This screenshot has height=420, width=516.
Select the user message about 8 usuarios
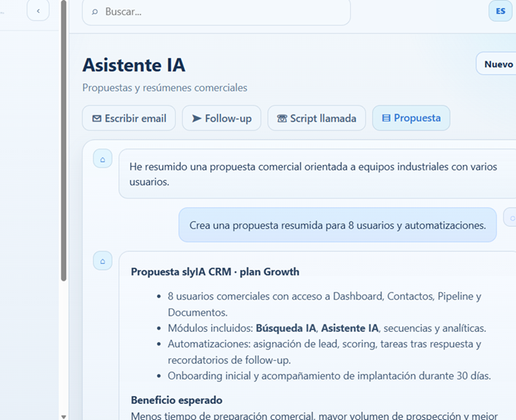pyautogui.click(x=337, y=225)
